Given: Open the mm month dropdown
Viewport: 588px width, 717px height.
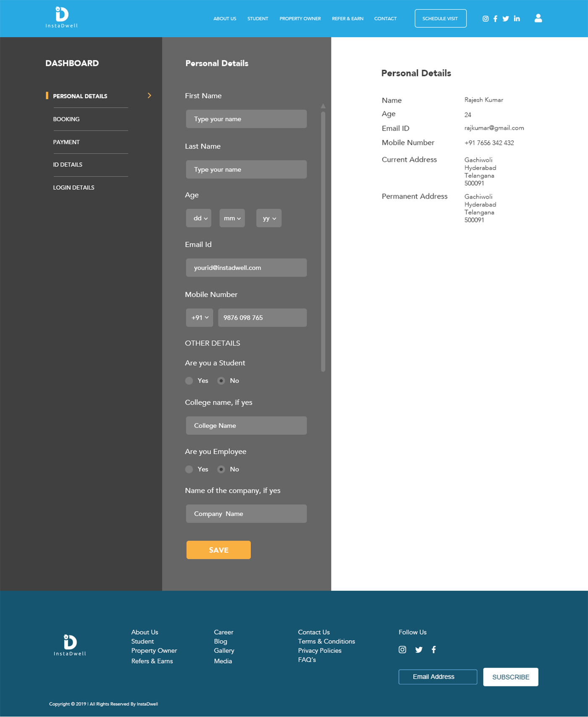Looking at the screenshot, I should click(232, 218).
